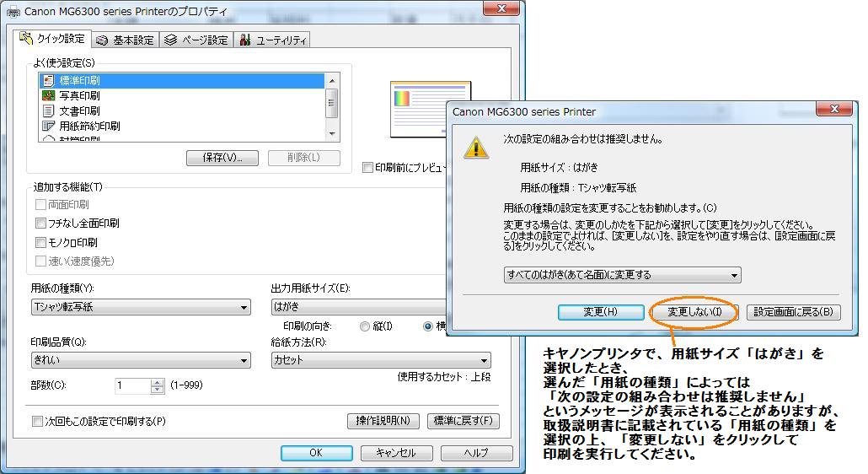Viewport: 868px width, 474px height.
Task: Toggle the 両面印刷 checkbox
Action: coord(40,204)
